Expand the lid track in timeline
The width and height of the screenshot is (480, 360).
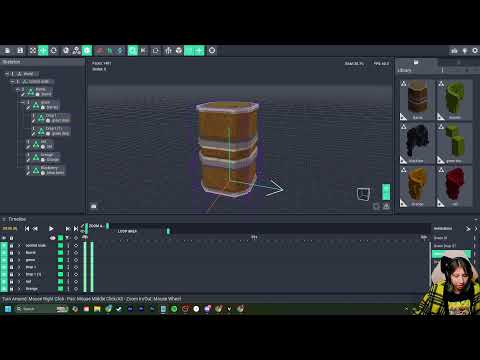(19, 282)
